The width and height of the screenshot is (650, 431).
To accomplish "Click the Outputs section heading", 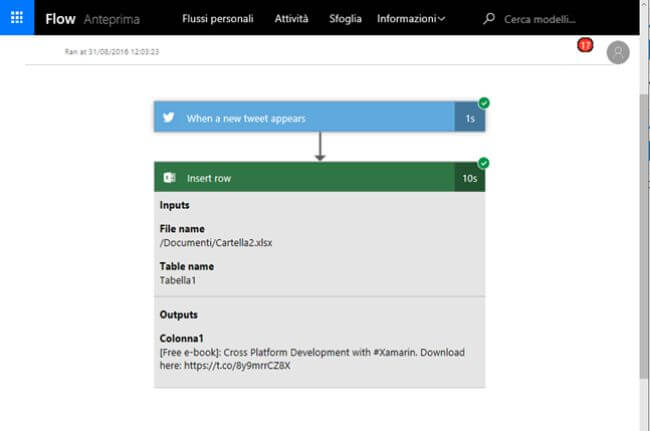I will tap(179, 315).
